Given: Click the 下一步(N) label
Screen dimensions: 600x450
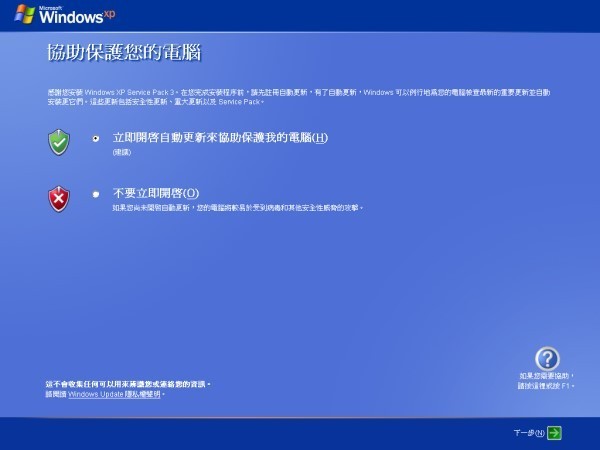Looking at the screenshot, I should coord(529,433).
